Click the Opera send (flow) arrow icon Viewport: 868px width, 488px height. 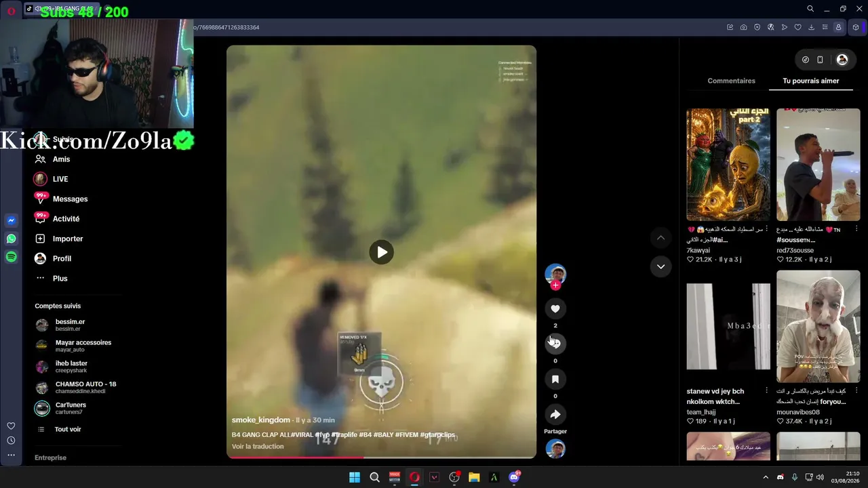point(785,27)
